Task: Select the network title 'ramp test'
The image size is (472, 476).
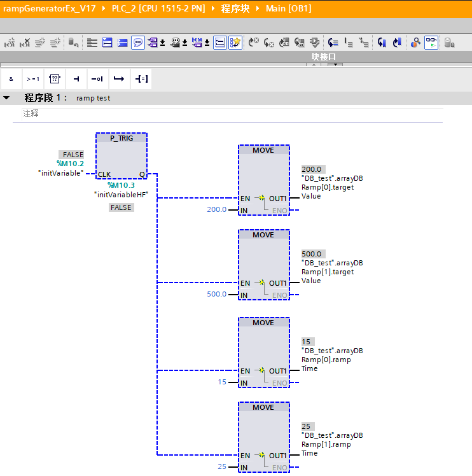Action: click(x=93, y=98)
